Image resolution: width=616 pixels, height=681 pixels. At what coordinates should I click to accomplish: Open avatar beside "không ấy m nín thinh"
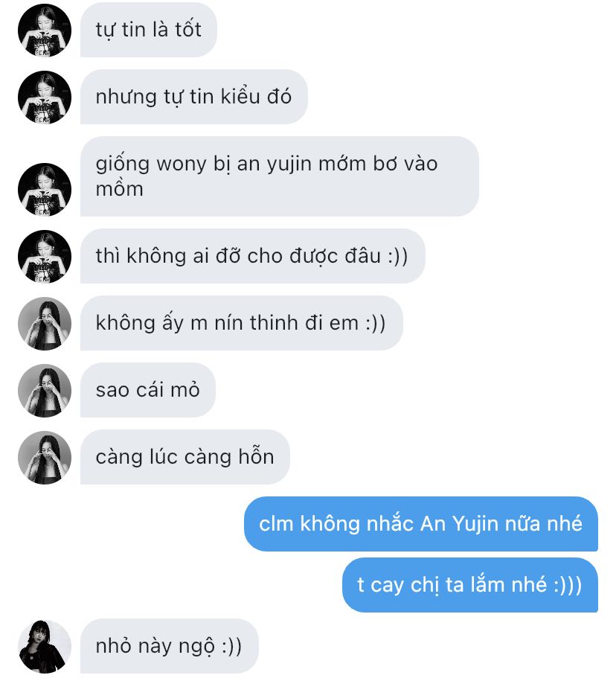tap(45, 323)
